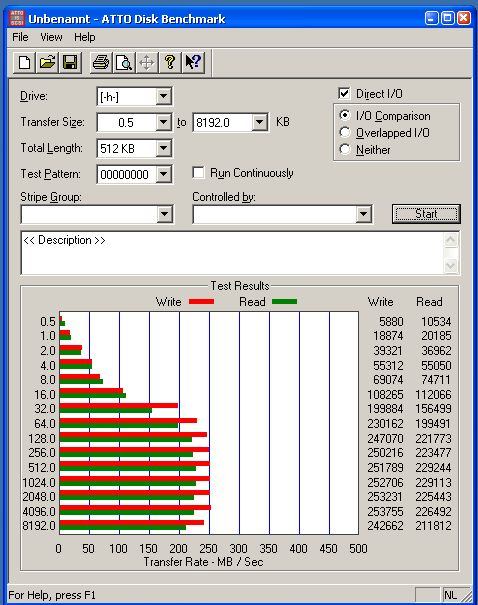Open the File menu

(x=20, y=37)
